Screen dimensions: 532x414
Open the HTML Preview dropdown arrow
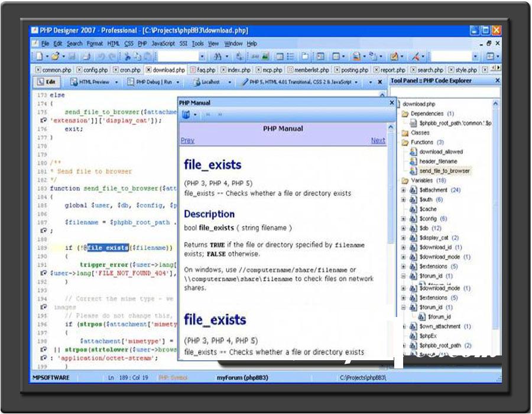tap(116, 82)
